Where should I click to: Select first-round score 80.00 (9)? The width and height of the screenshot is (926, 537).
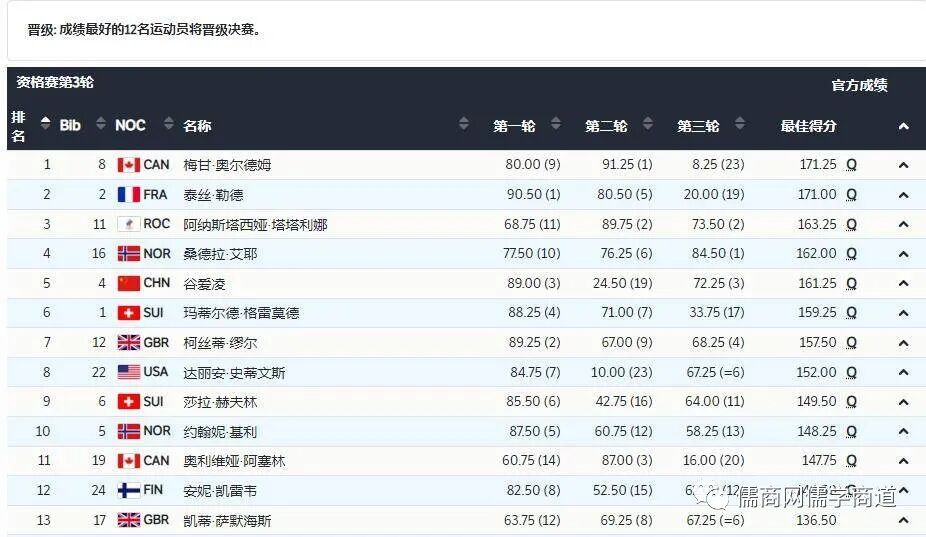(533, 164)
